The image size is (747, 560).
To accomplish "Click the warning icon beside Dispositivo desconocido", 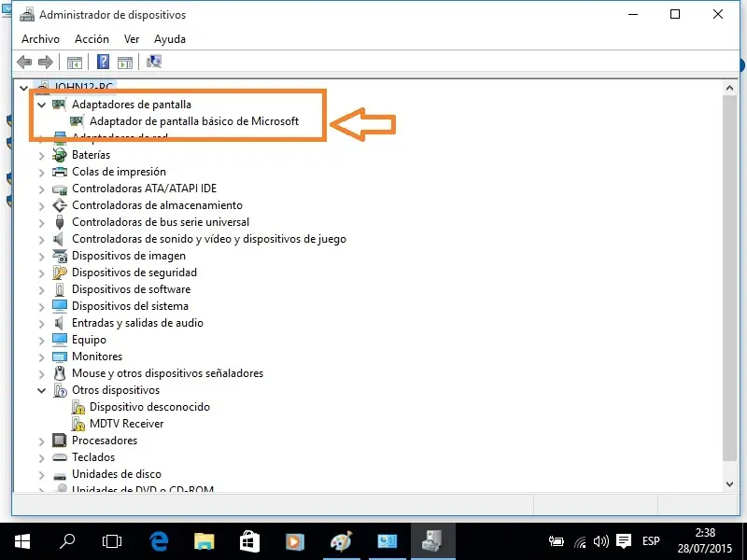I will click(x=78, y=407).
